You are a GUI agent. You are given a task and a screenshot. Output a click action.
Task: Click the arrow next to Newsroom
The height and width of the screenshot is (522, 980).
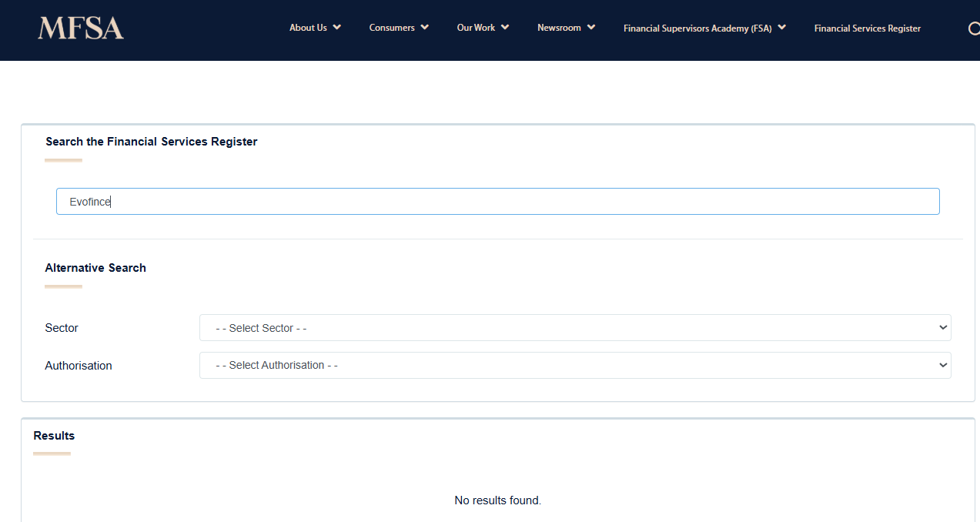coord(591,27)
